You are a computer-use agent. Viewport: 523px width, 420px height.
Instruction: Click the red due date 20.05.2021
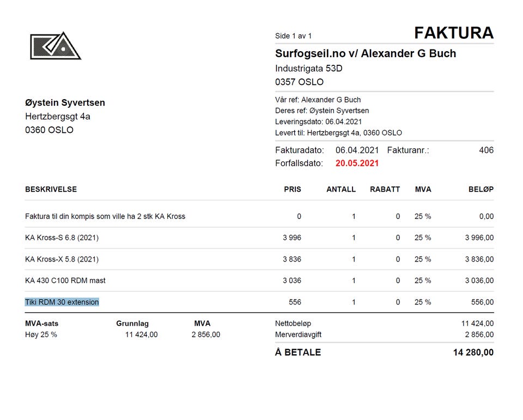[x=357, y=163]
